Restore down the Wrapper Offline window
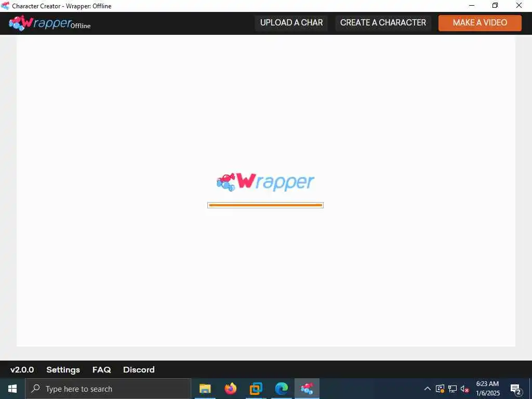 (495, 5)
